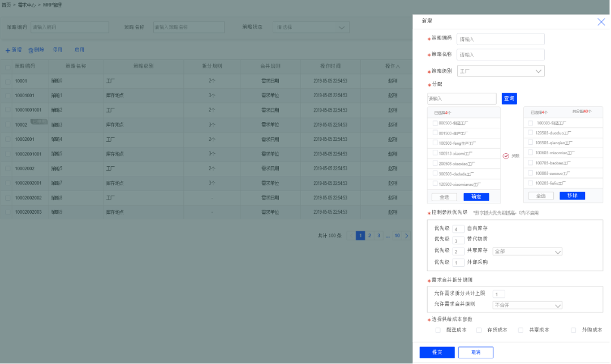Viewport: 611px width, 364px height.
Task: Toggle the table header select-all checkbox
Action: click(8, 67)
